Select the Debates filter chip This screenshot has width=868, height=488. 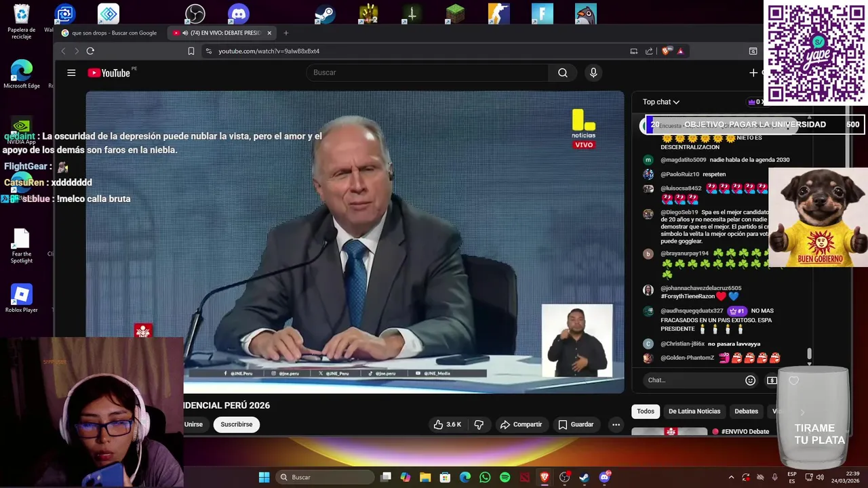(x=746, y=411)
